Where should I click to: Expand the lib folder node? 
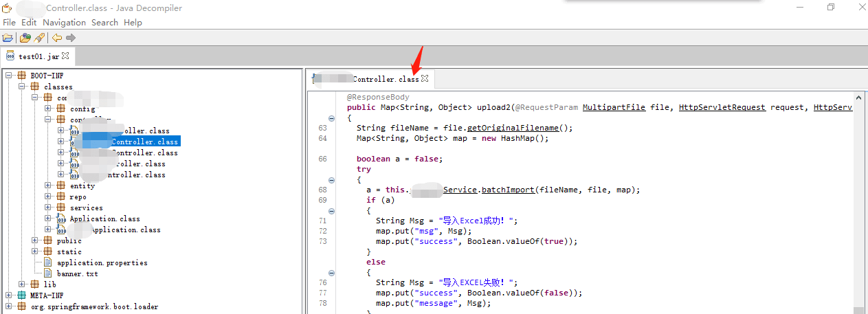coord(23,284)
